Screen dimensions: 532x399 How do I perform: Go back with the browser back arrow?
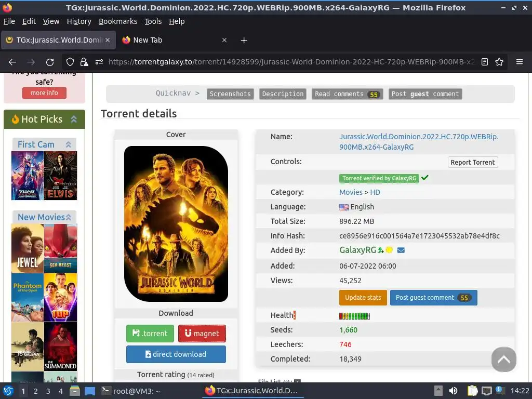[x=12, y=62]
